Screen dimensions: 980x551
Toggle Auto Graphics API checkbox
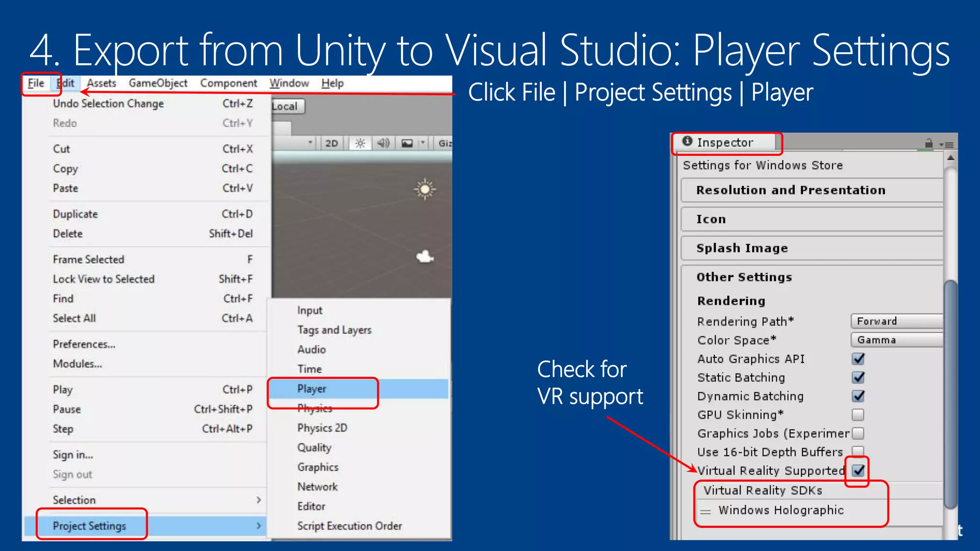point(858,359)
